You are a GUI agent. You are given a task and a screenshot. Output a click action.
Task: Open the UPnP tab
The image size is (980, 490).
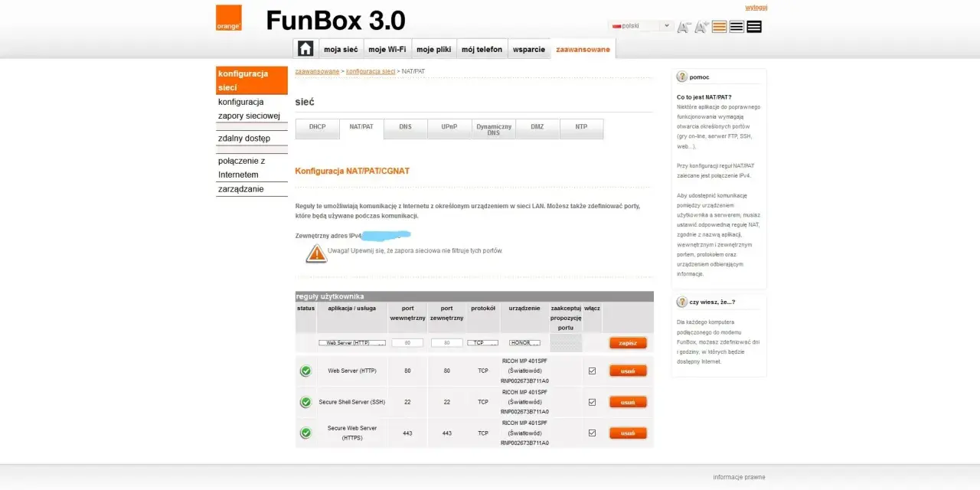pos(449,127)
